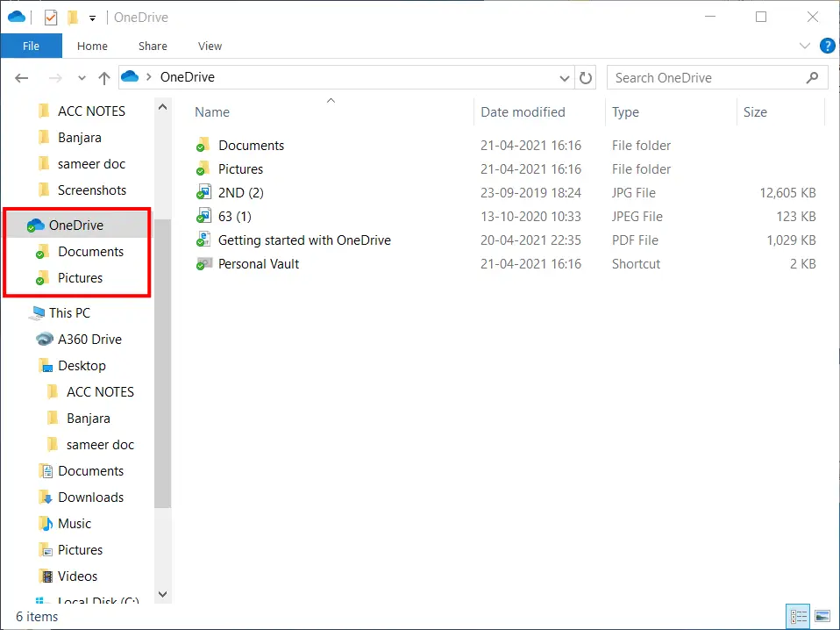Switch to Large icons view in status bar
Screen dimensions: 840x630
822,616
